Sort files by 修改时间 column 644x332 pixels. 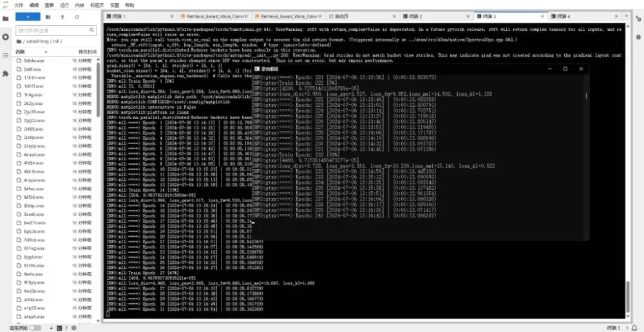click(x=87, y=51)
